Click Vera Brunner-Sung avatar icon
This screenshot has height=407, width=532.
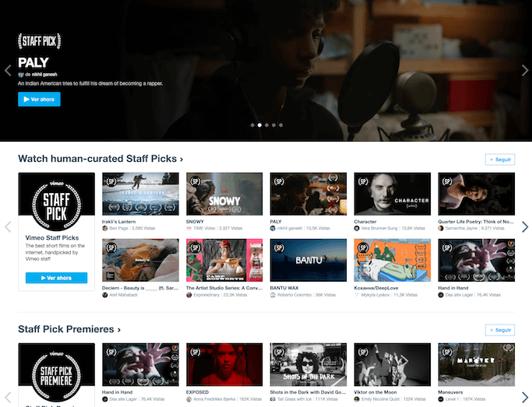point(357,229)
